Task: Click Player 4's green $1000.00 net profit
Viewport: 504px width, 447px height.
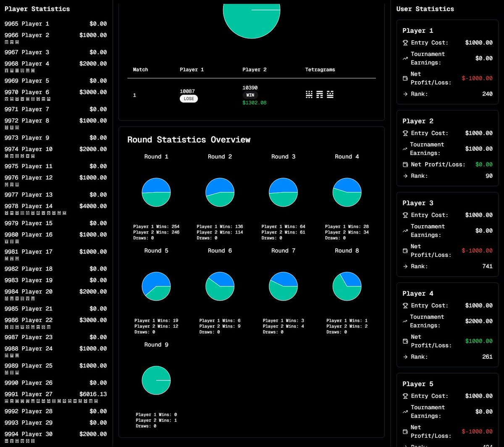Action: [479, 341]
